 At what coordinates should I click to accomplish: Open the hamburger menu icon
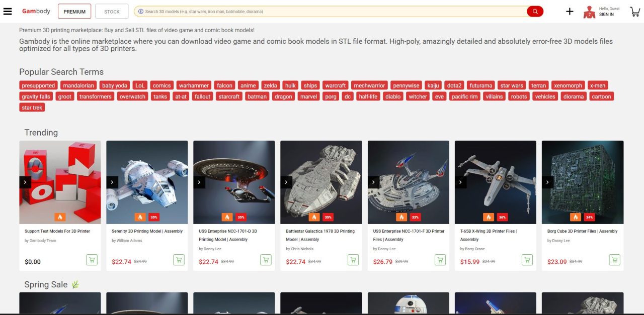coord(8,11)
